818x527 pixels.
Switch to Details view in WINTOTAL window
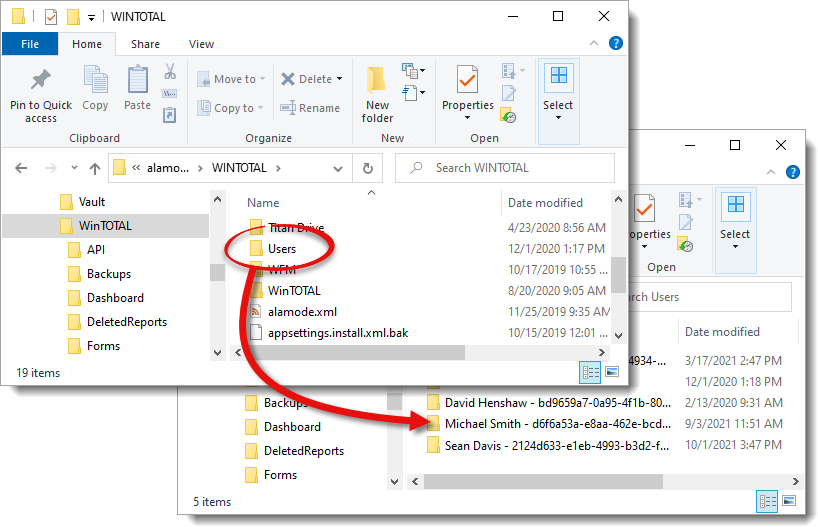(590, 373)
